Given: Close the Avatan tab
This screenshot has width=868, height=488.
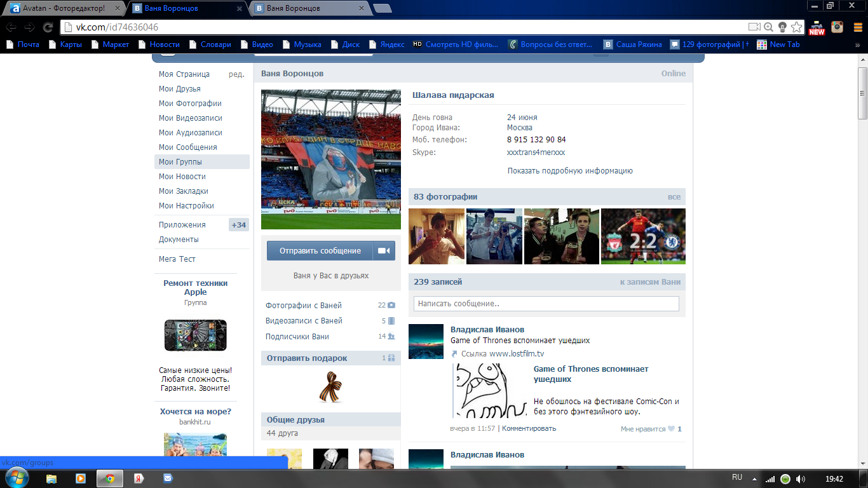Looking at the screenshot, I should [117, 8].
